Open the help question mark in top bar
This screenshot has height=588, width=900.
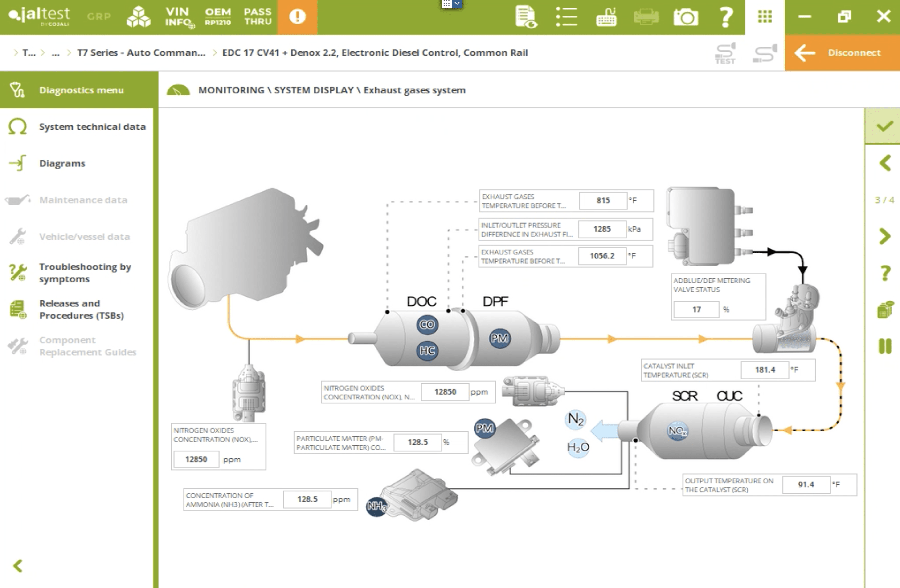point(725,17)
